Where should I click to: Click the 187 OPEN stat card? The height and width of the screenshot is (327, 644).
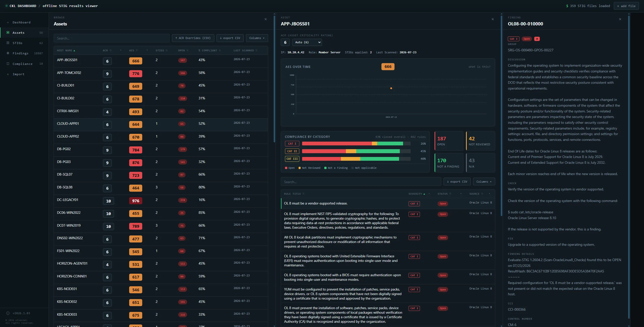449,141
